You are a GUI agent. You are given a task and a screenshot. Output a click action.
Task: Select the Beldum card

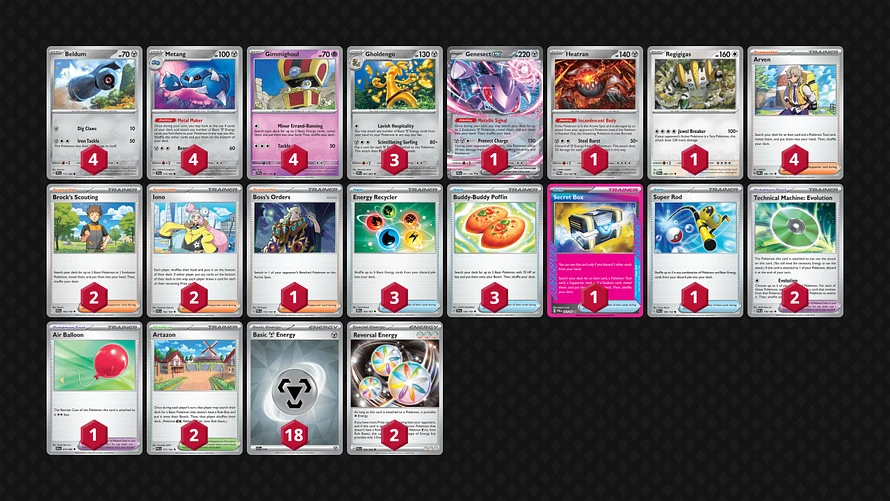tap(94, 112)
